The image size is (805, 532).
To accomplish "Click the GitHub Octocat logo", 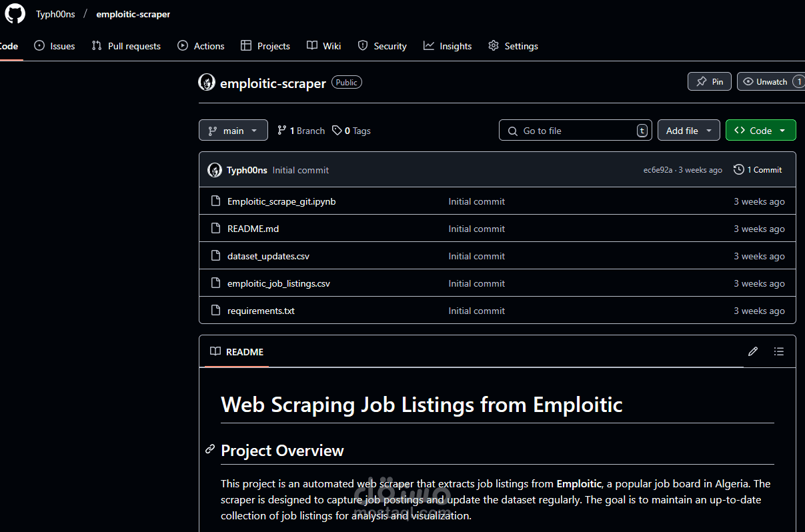I will (15, 13).
